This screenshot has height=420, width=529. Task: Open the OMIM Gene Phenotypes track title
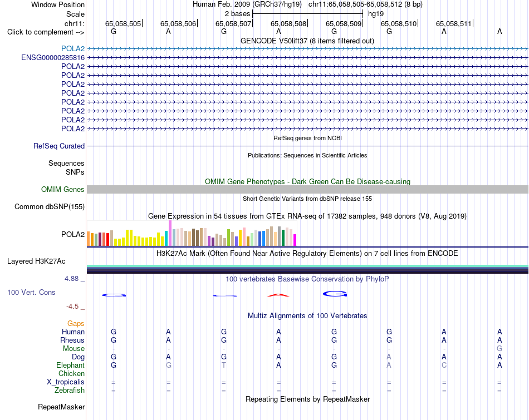pos(308,181)
